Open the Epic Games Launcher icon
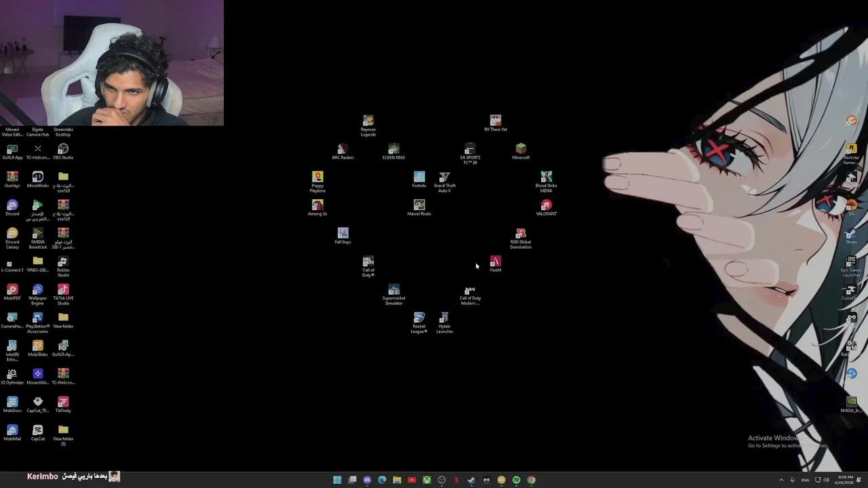868x488 pixels. coord(851,266)
